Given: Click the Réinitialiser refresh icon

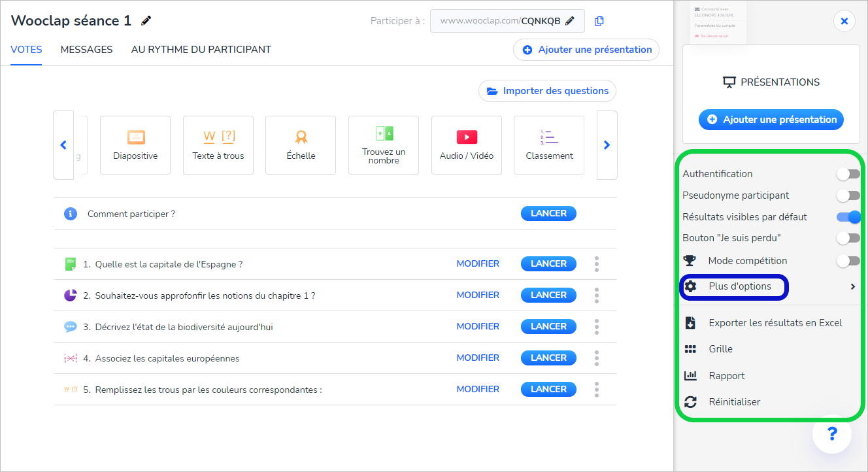Looking at the screenshot, I should coord(690,402).
